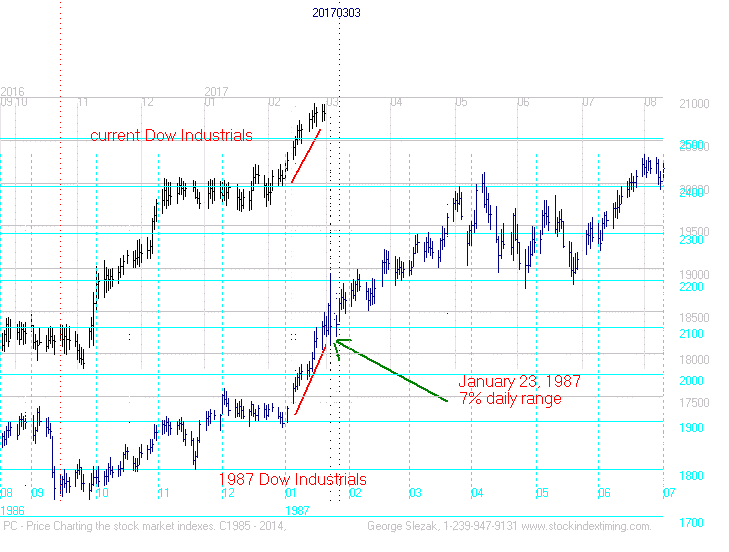729x552 pixels.
Task: Click the cyan price axis value 2300
Action: tap(691, 240)
